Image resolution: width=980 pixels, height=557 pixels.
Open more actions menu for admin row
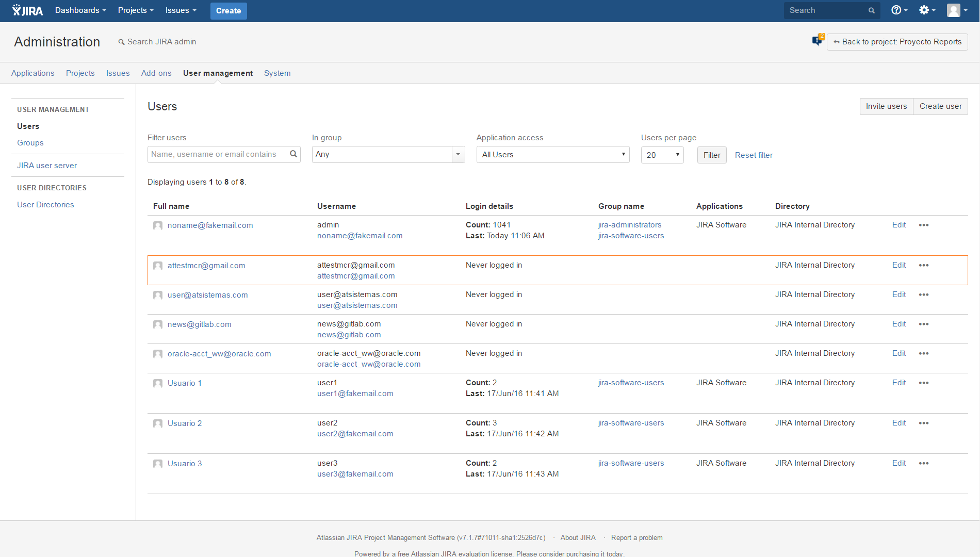[x=924, y=225]
